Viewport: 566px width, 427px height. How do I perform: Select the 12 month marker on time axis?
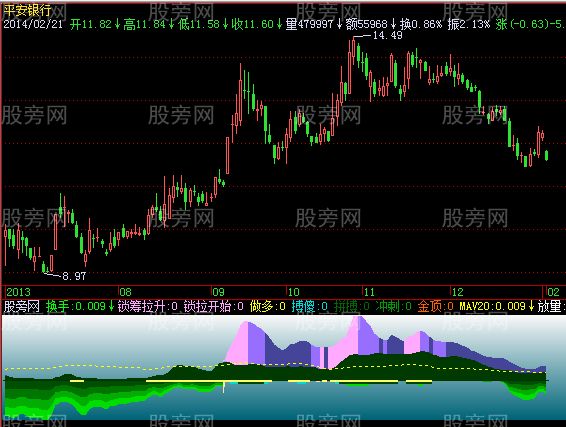pos(457,292)
